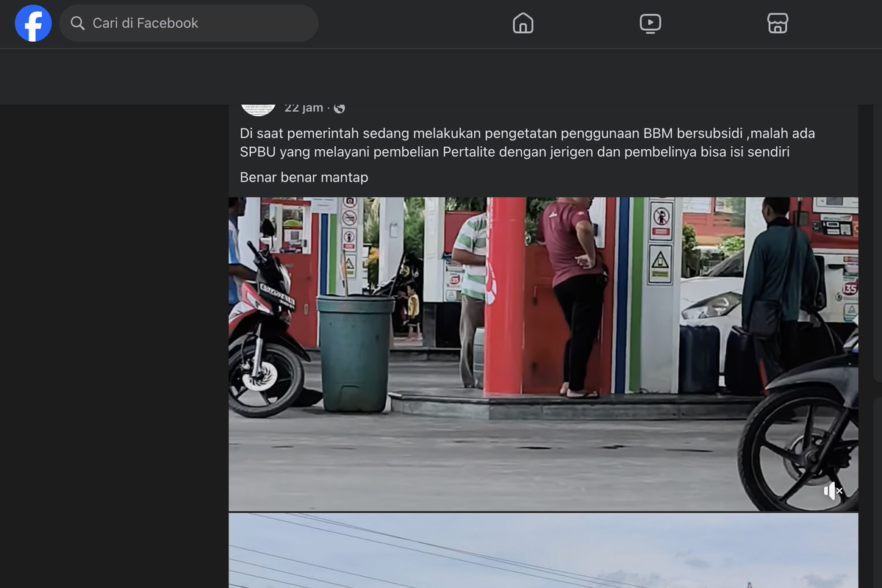882x588 pixels.
Task: Enable audio using the speaker-with-x control
Action: (831, 490)
